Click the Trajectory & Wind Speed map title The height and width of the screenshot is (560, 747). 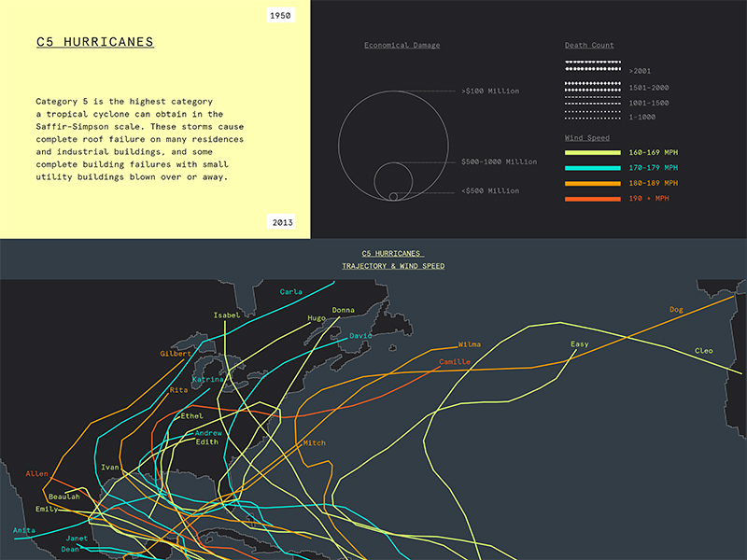tap(392, 266)
